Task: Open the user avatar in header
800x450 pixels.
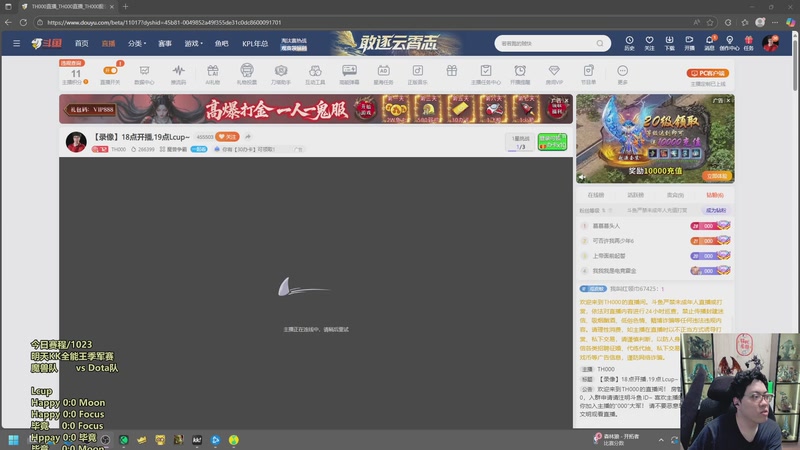Action: [x=770, y=43]
